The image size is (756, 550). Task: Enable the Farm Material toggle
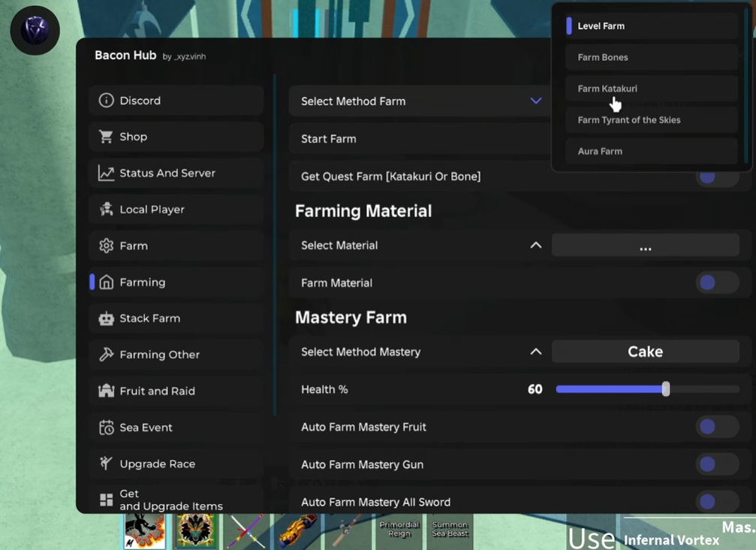(716, 283)
